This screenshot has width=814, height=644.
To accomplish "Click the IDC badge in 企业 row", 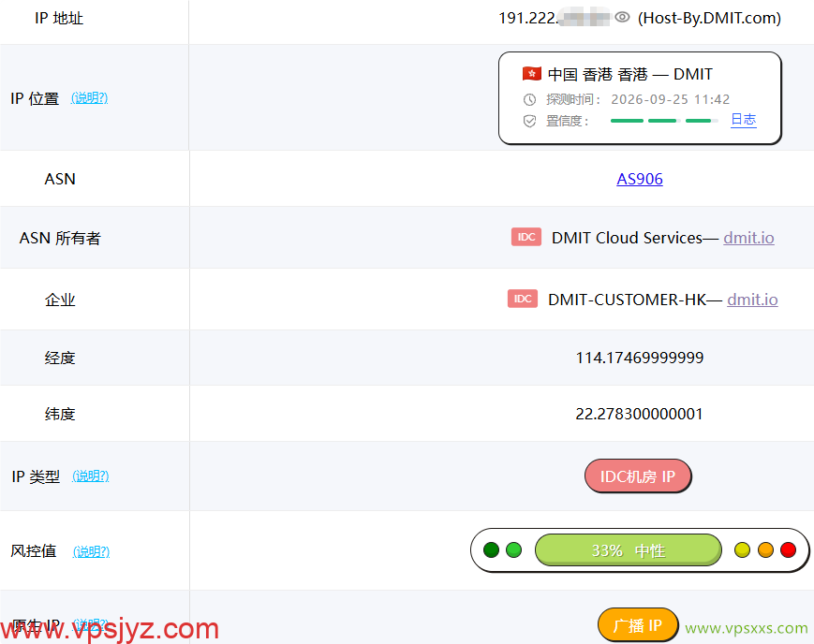I will pyautogui.click(x=523, y=299).
